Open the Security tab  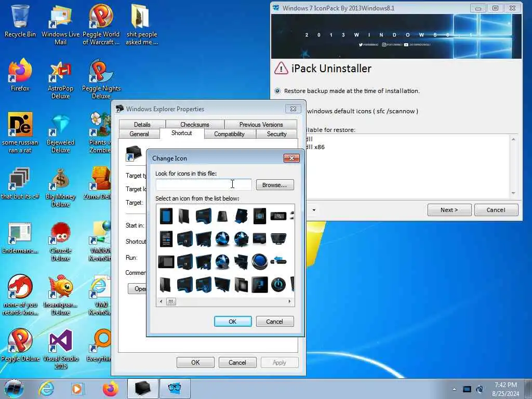click(276, 134)
